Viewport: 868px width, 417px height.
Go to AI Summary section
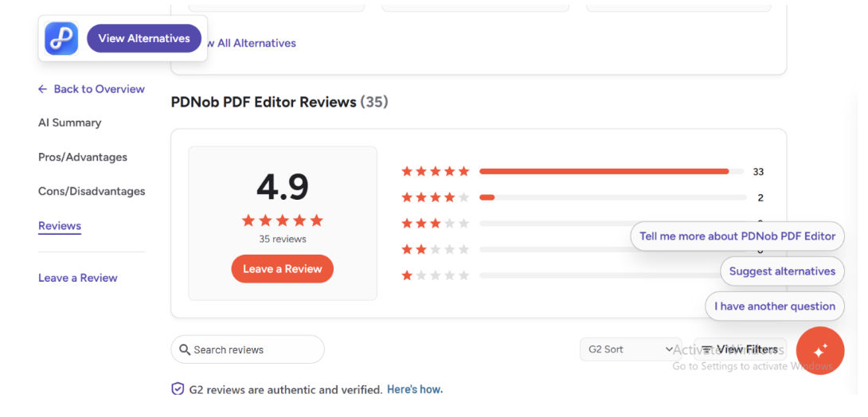tap(69, 123)
